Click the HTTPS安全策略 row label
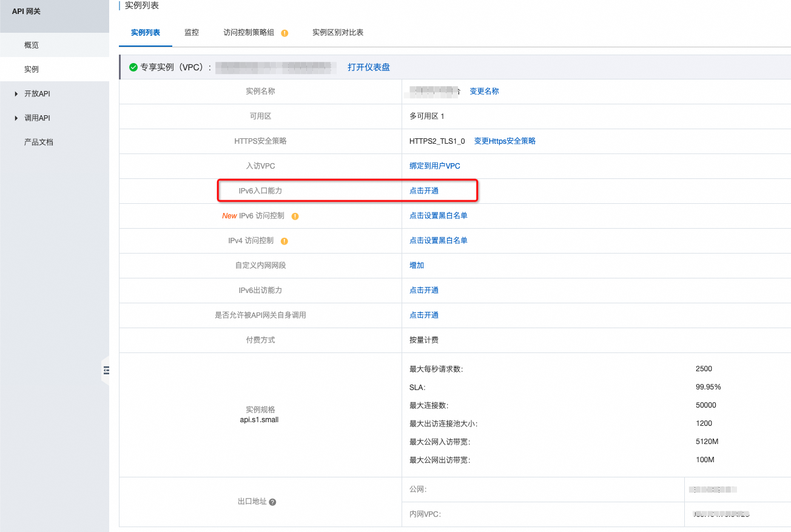791x532 pixels. pos(260,141)
